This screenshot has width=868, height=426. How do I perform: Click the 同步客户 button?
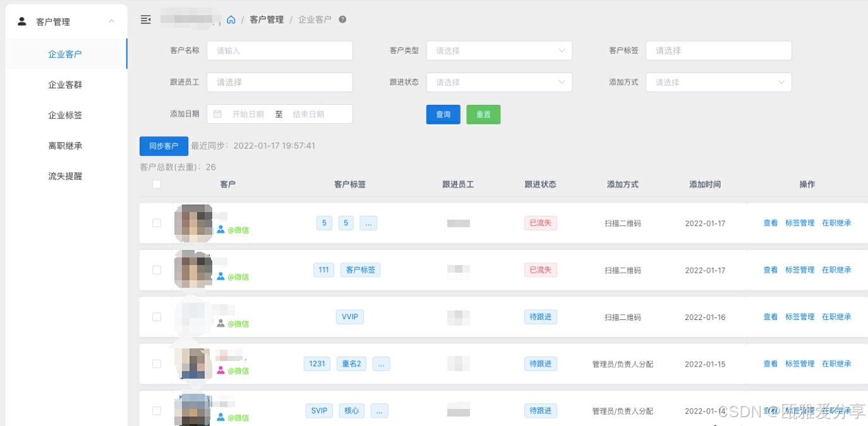click(164, 146)
